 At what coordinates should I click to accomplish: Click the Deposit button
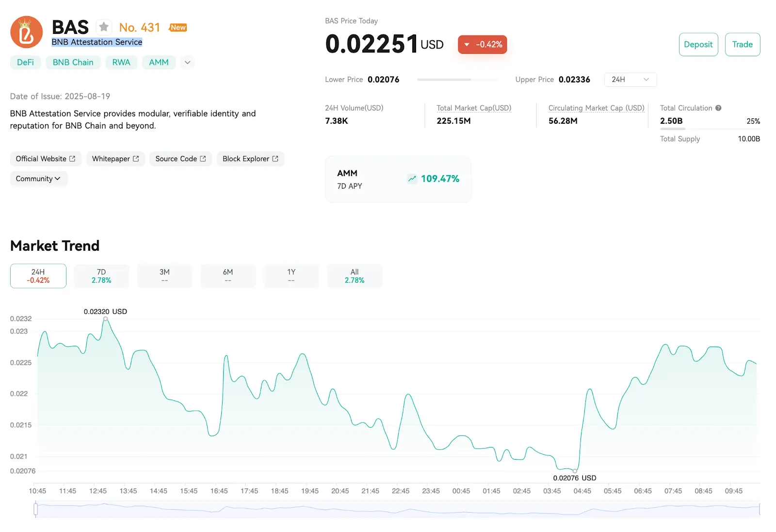tap(698, 45)
